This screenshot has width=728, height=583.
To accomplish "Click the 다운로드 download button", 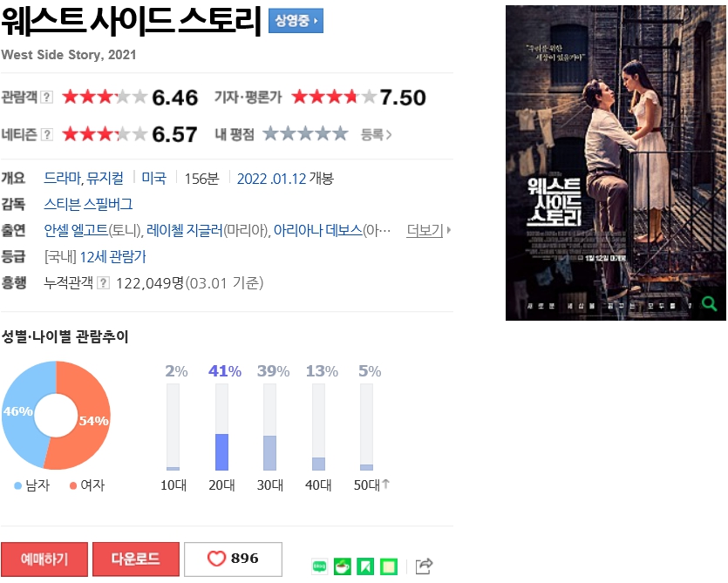I will pos(135,559).
